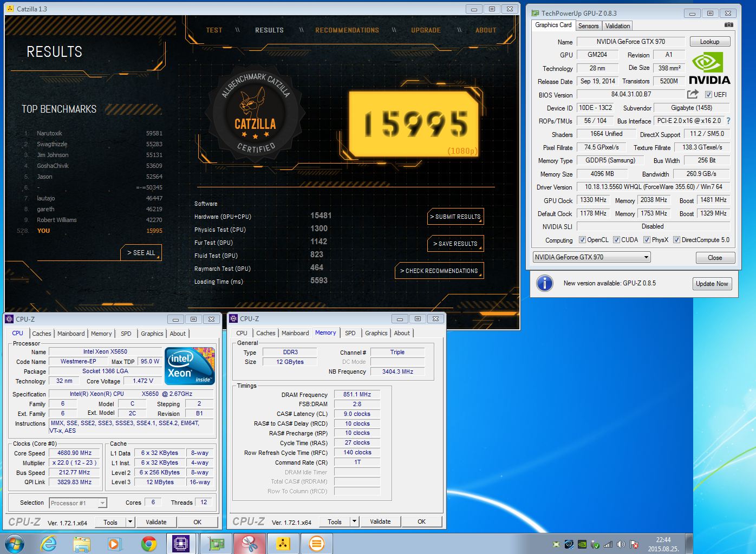Click the Close button in GPU-Z

(x=715, y=258)
